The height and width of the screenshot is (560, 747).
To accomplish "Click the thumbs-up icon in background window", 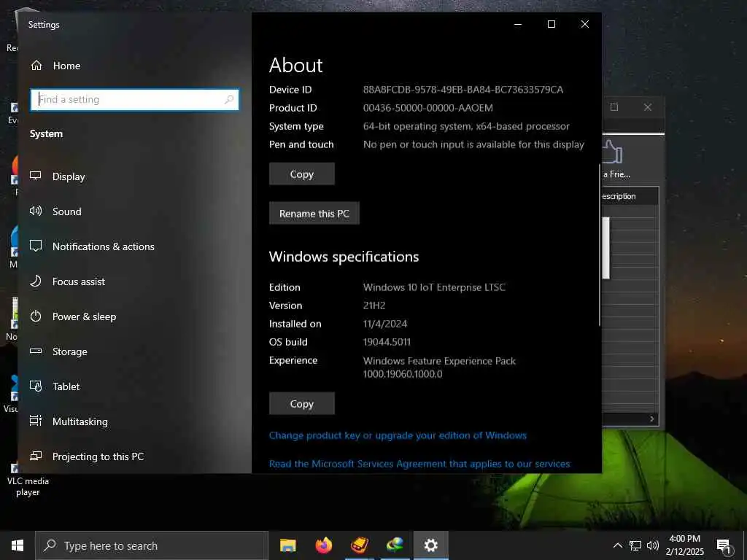I will point(612,152).
